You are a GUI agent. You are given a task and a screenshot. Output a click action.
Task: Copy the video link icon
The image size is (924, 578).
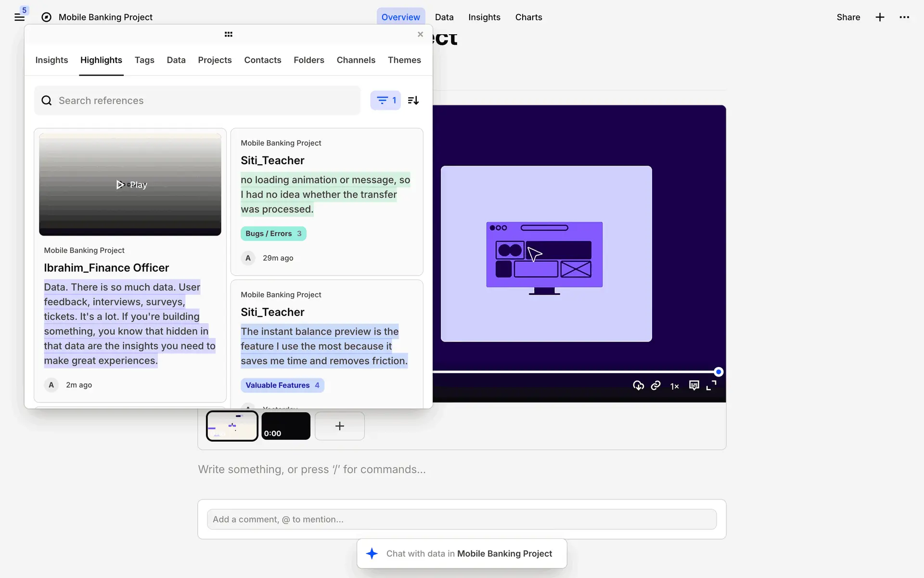point(655,385)
